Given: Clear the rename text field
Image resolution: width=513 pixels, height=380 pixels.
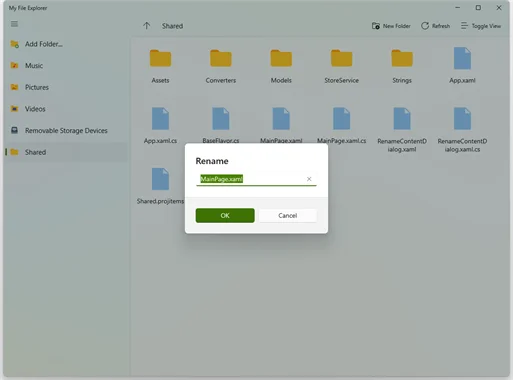Looking at the screenshot, I should click(x=309, y=179).
